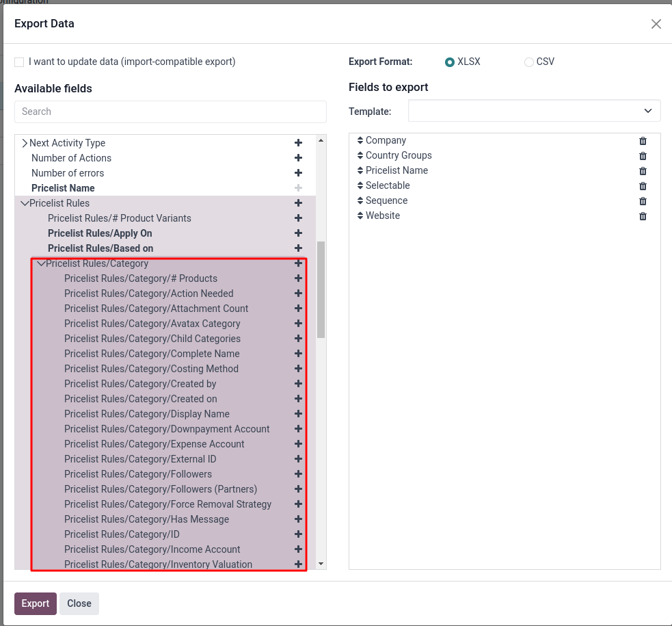The width and height of the screenshot is (672, 626).
Task: Select Pricelist Rules/Category/Display Name entry
Action: coord(147,414)
